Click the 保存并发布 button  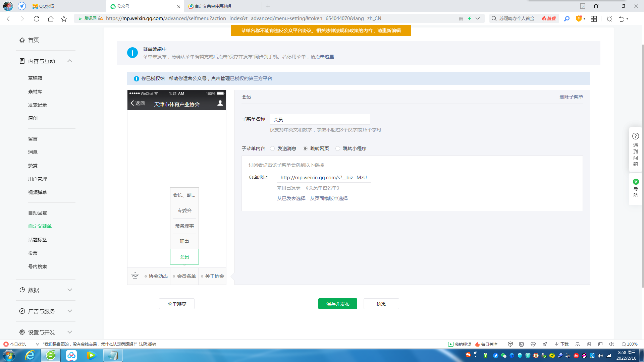click(337, 304)
